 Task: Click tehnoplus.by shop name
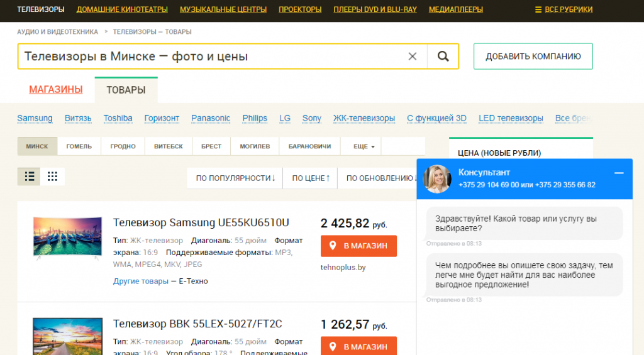click(x=343, y=268)
